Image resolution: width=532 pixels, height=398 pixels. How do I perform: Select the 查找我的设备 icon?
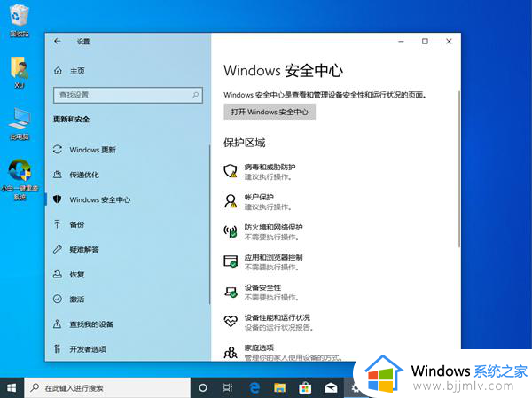[x=58, y=324]
